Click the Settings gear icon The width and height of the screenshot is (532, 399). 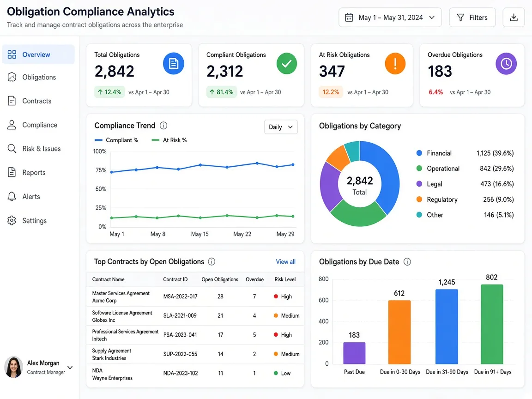pos(12,221)
